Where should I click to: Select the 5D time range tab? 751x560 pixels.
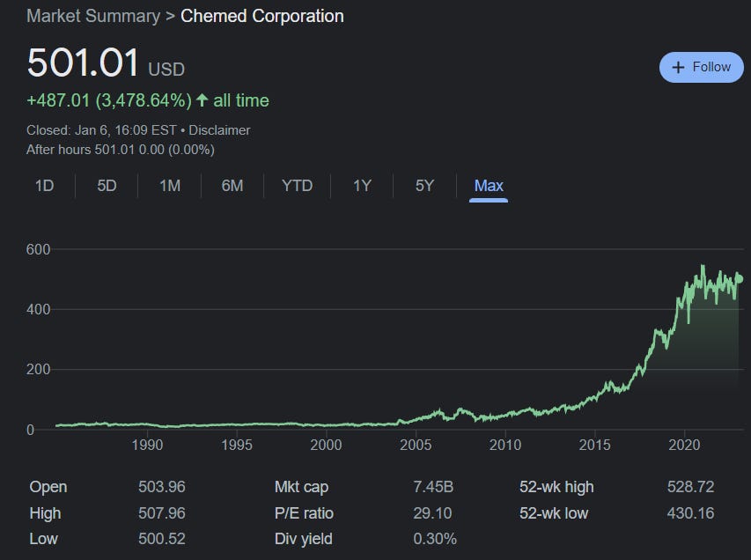pos(106,186)
